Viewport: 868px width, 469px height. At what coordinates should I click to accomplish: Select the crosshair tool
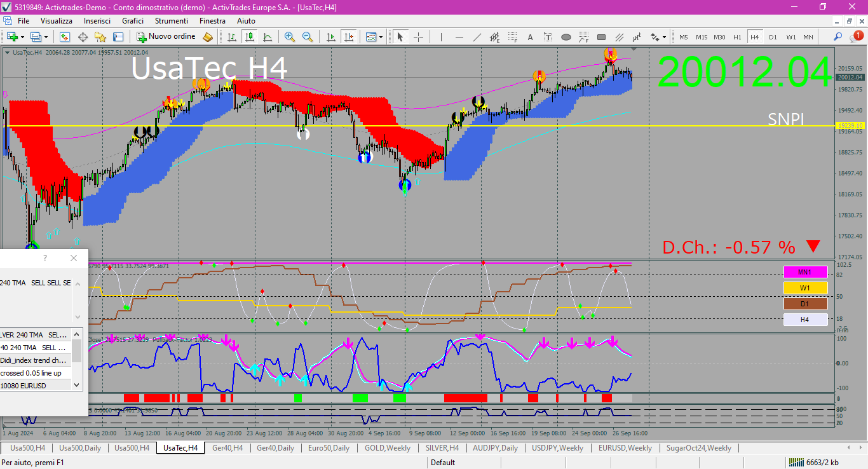click(418, 37)
